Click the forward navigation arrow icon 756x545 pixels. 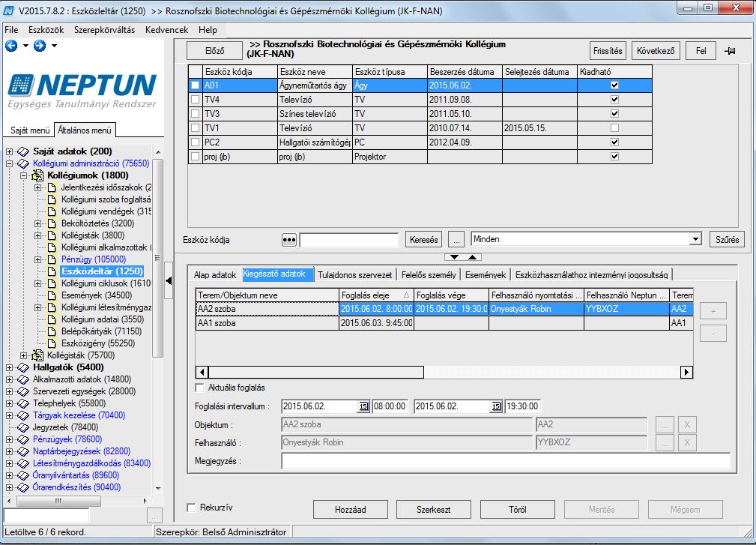point(40,46)
